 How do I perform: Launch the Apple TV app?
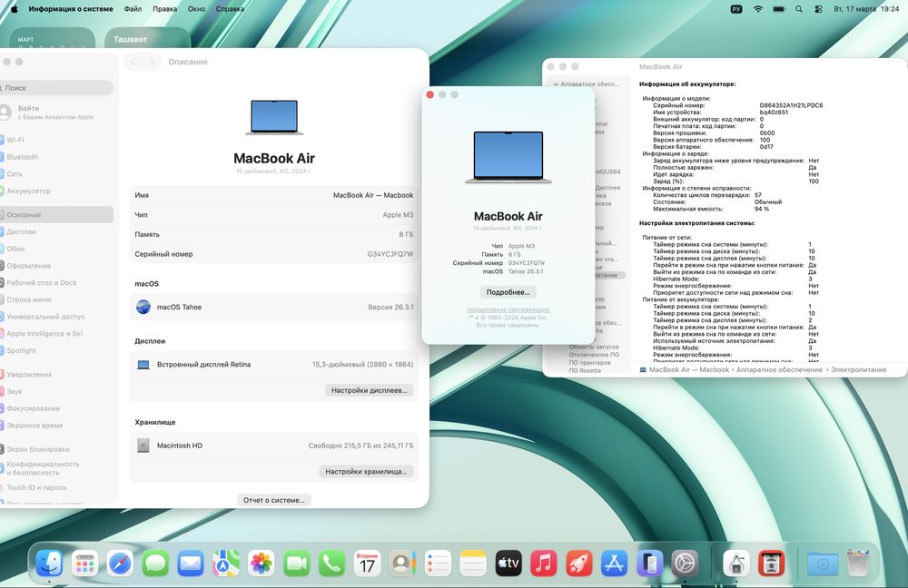(x=508, y=563)
